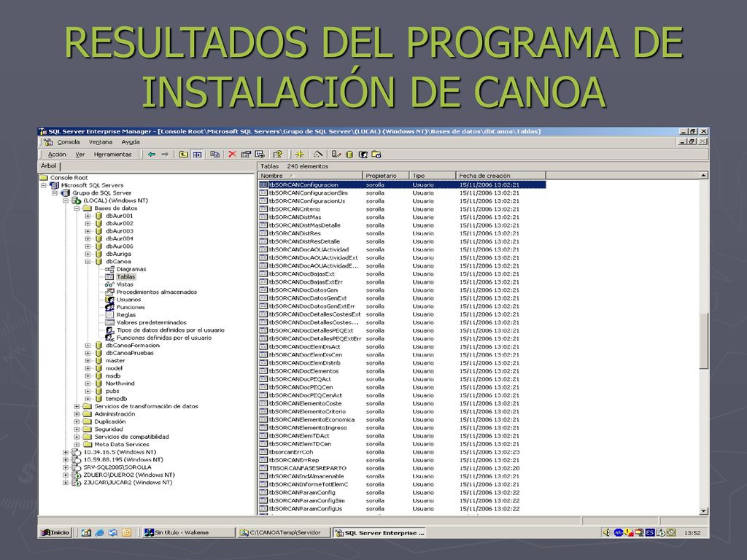Expand the master database node
The height and width of the screenshot is (560, 747).
coord(88,360)
